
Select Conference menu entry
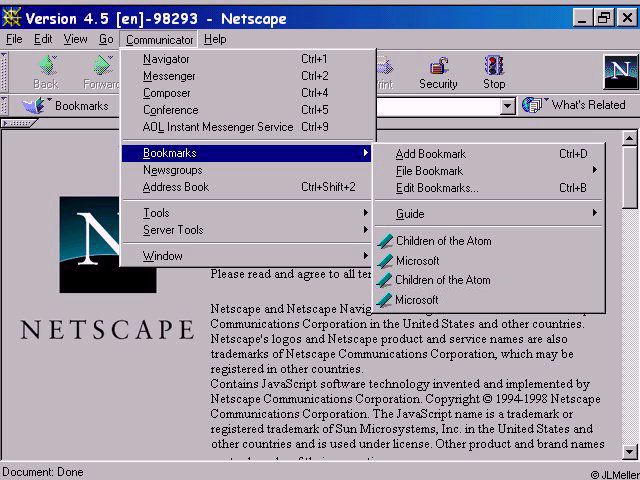point(247,110)
